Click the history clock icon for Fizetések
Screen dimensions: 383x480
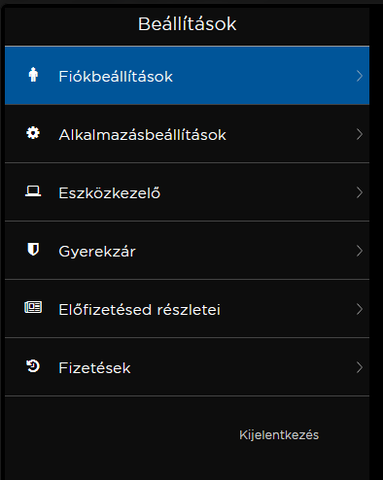point(33,366)
